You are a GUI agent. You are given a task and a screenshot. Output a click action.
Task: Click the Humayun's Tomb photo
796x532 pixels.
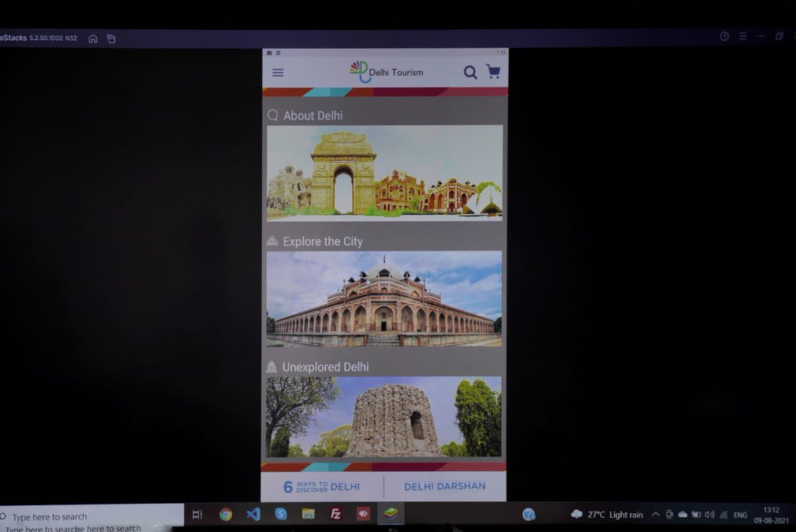pyautogui.click(x=385, y=300)
